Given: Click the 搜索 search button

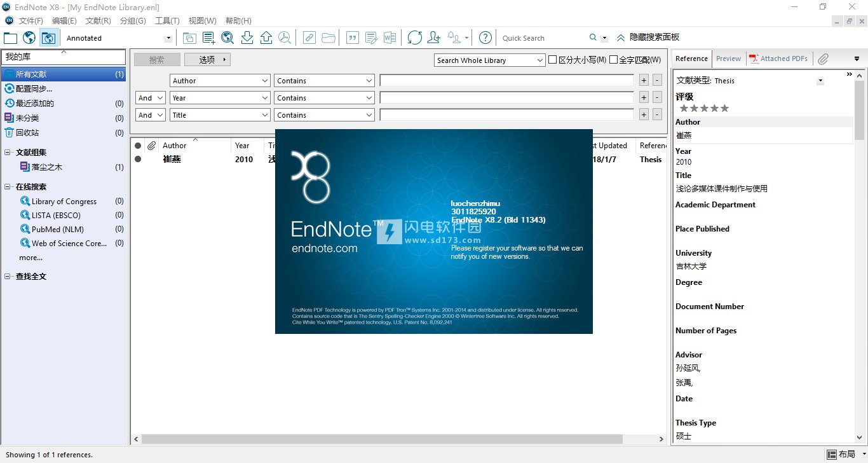Looking at the screenshot, I should click(157, 60).
